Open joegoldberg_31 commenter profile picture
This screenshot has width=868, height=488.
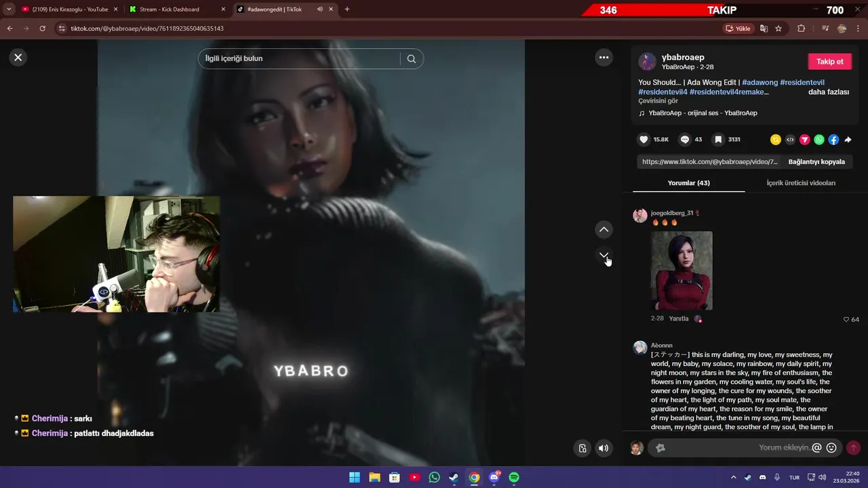(x=640, y=216)
